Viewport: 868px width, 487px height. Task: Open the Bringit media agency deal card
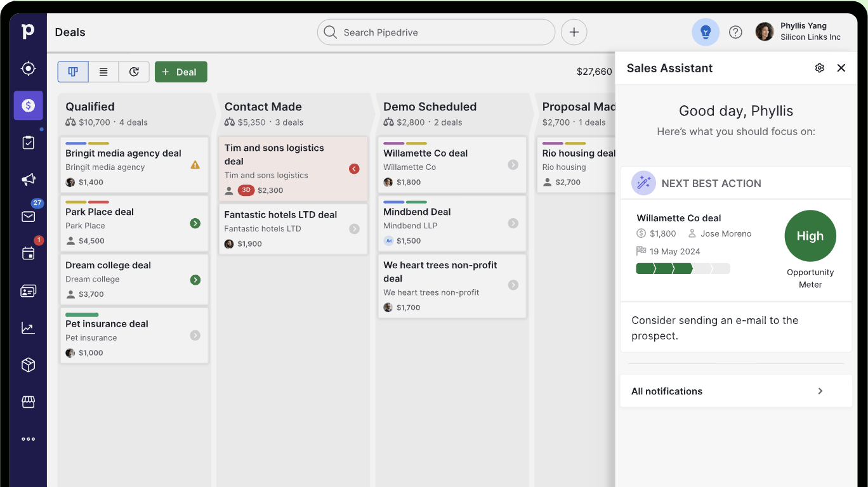tap(135, 165)
